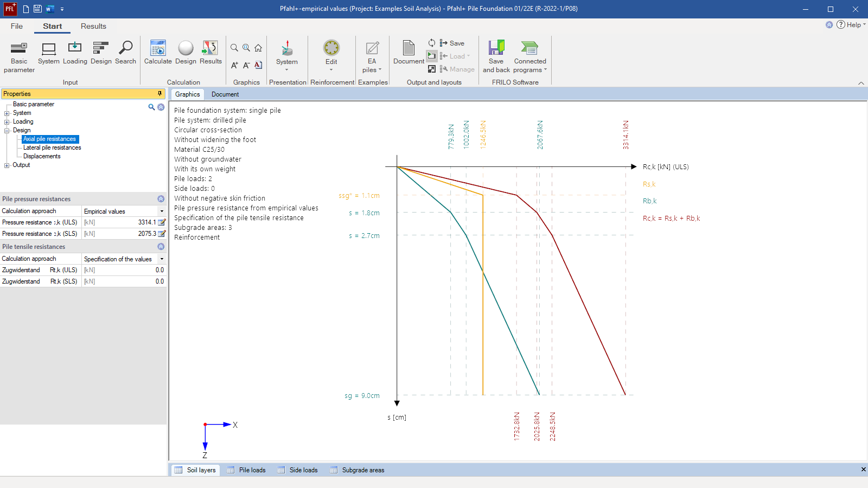Screen dimensions: 868x488
Task: Click the red text settings icon
Action: pyautogui.click(x=258, y=65)
